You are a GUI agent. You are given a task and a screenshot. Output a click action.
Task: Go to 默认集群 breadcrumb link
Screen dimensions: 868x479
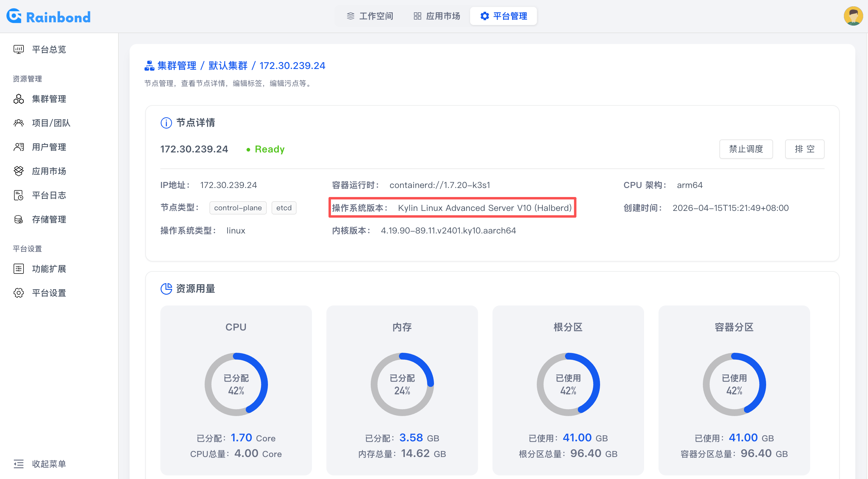point(228,66)
